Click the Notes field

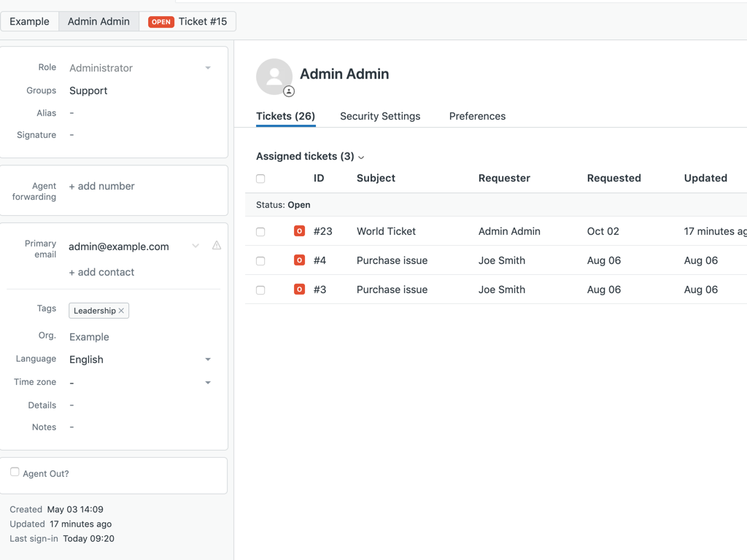coord(139,427)
